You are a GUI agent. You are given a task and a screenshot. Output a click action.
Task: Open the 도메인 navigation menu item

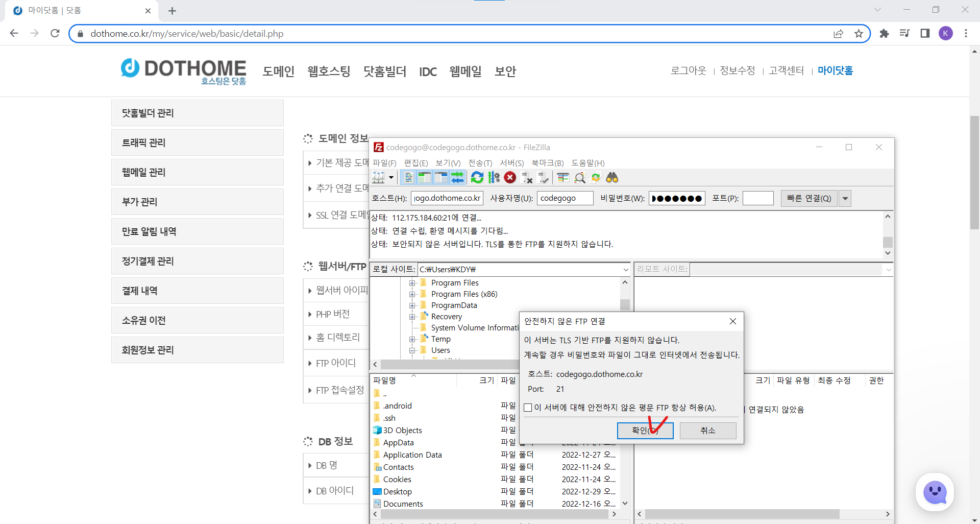tap(279, 72)
